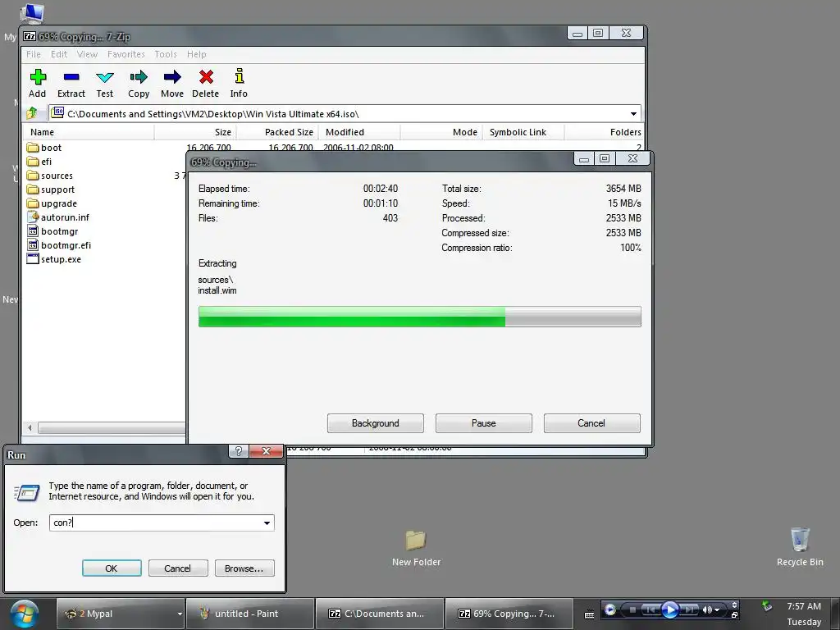Switch to 69% Copying taskbar button
840x630 pixels.
509,614
